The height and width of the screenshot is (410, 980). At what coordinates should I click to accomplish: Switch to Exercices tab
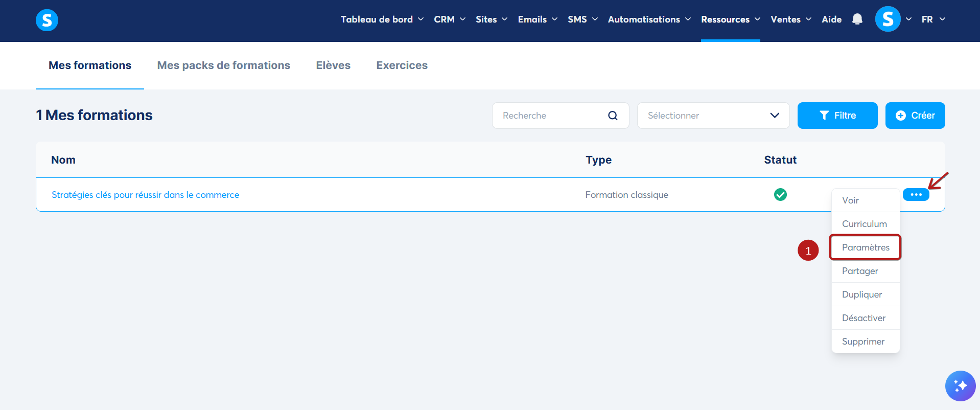click(x=402, y=65)
